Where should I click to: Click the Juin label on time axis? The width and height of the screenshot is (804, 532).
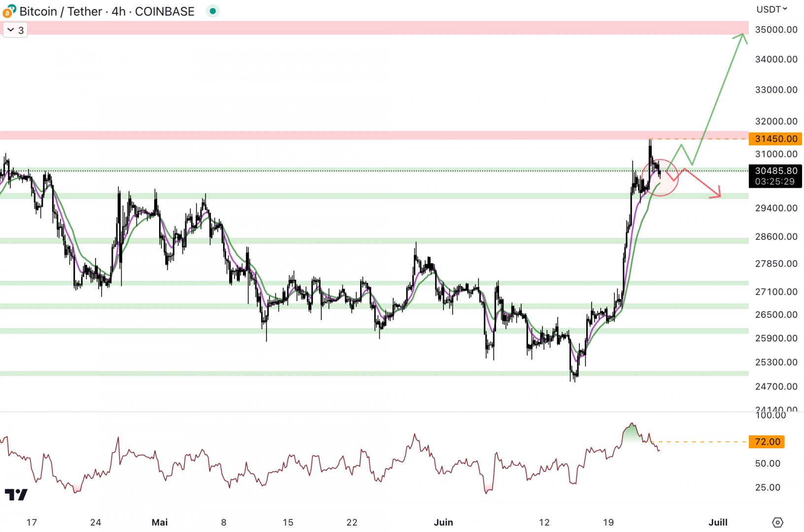pyautogui.click(x=443, y=522)
